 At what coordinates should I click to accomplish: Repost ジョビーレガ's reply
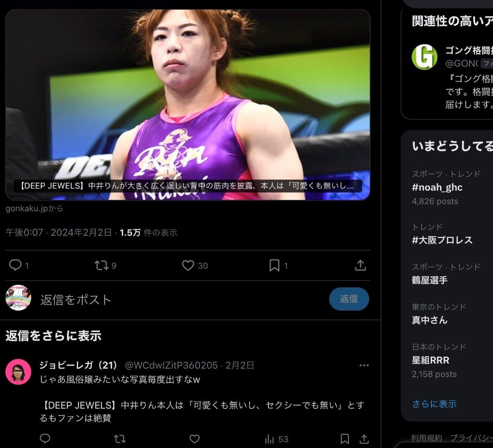tap(119, 438)
